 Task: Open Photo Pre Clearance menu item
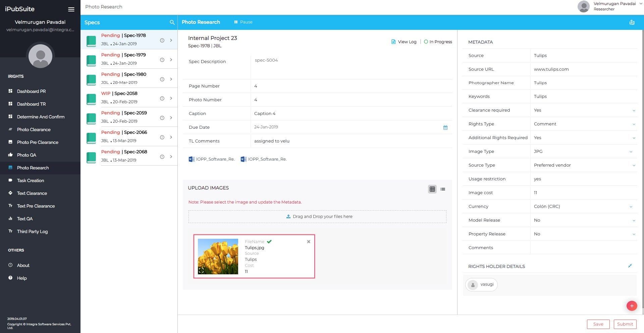(40, 142)
